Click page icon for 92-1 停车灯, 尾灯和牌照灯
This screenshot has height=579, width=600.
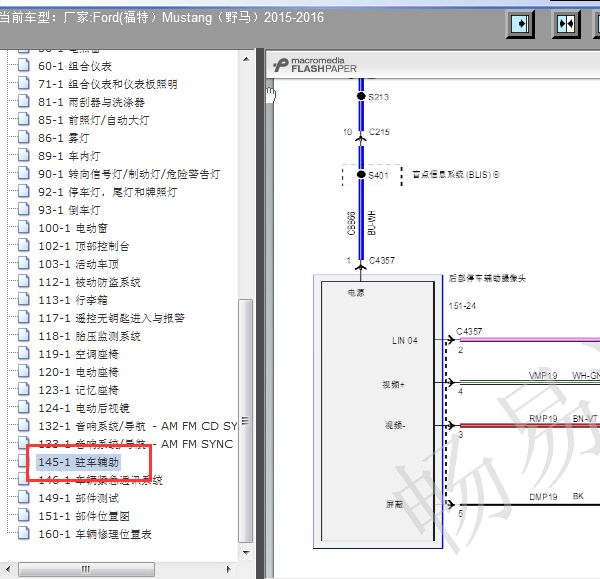click(x=24, y=191)
